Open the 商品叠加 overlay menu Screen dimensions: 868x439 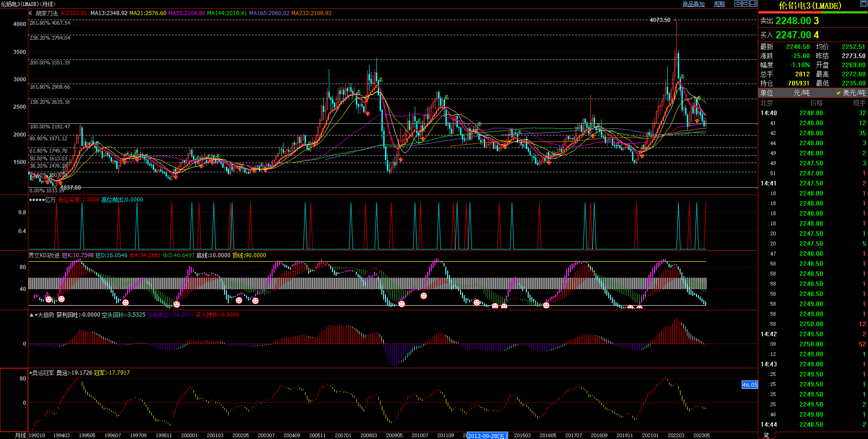point(693,4)
